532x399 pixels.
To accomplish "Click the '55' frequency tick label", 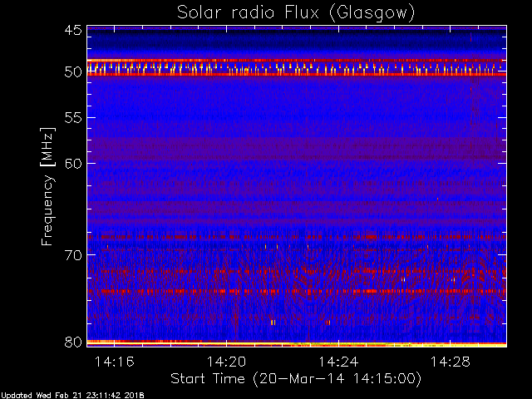I will point(73,118).
